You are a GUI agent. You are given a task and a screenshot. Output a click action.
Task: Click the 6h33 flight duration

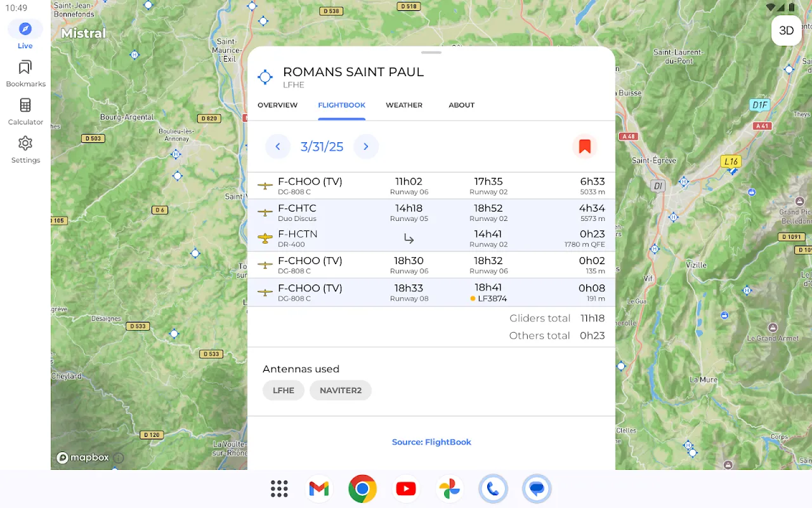coord(592,182)
